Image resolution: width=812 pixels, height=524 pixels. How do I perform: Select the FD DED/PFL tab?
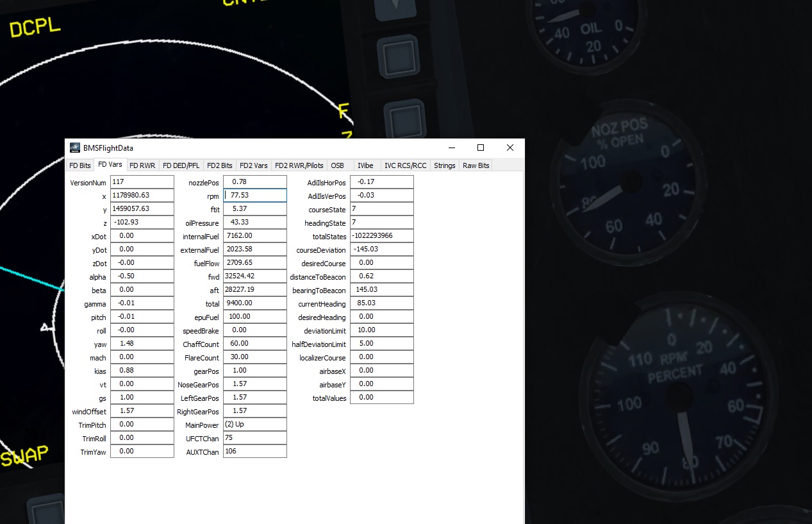pyautogui.click(x=181, y=165)
